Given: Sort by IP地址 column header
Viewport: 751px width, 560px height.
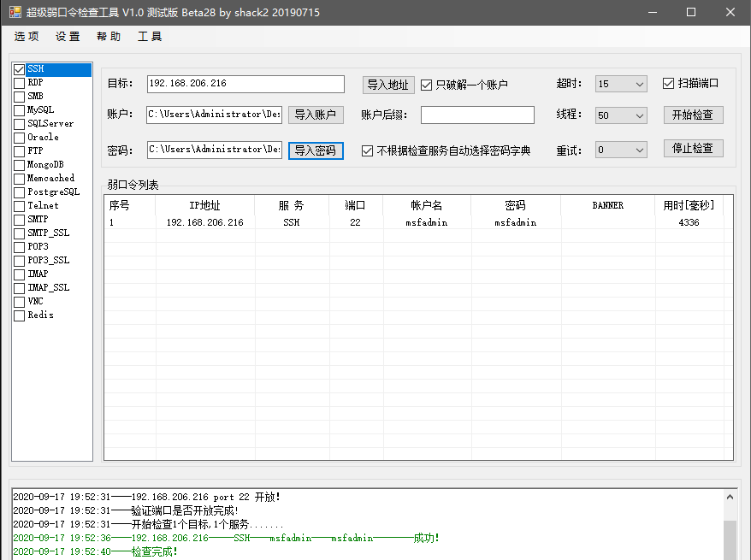Looking at the screenshot, I should [205, 206].
